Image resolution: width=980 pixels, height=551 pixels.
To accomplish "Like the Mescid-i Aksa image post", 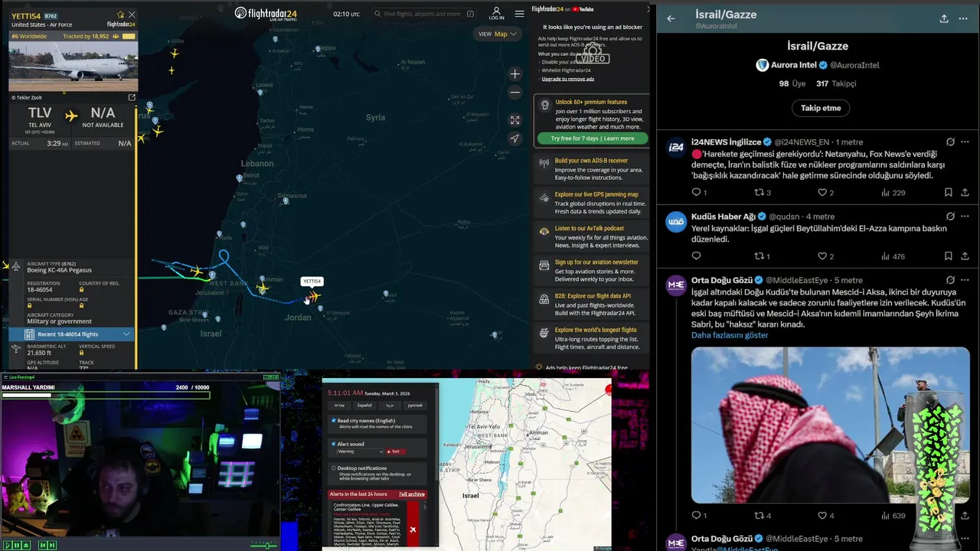I will [822, 515].
